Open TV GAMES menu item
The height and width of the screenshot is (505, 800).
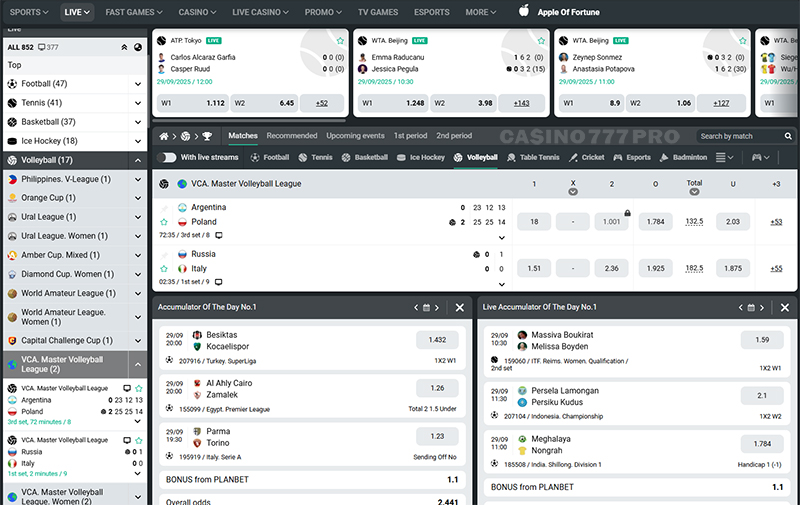point(378,12)
